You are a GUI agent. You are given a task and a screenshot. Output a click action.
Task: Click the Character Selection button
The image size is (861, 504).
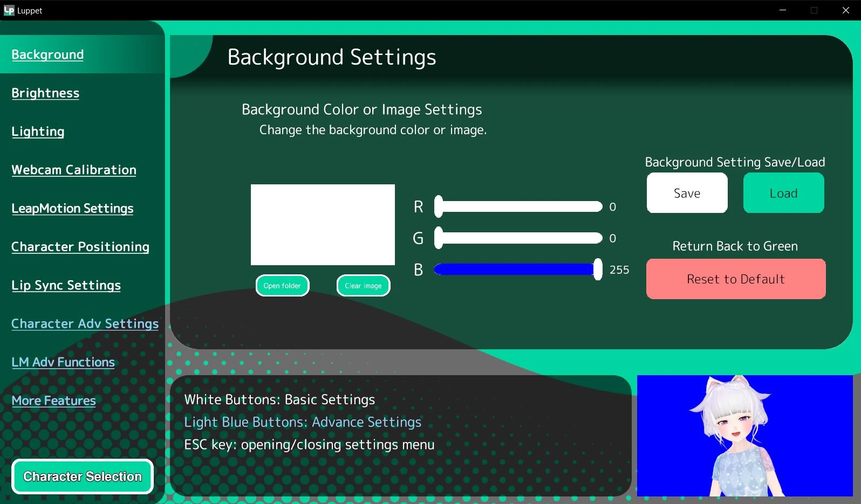[x=83, y=477]
